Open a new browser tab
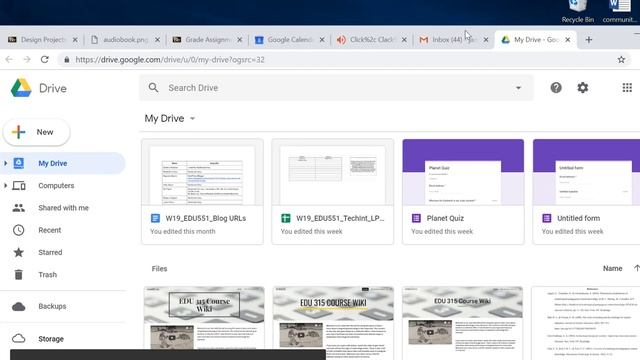 (589, 40)
